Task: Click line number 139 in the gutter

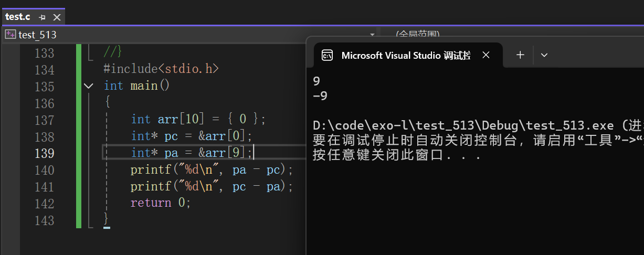Action: (x=44, y=153)
